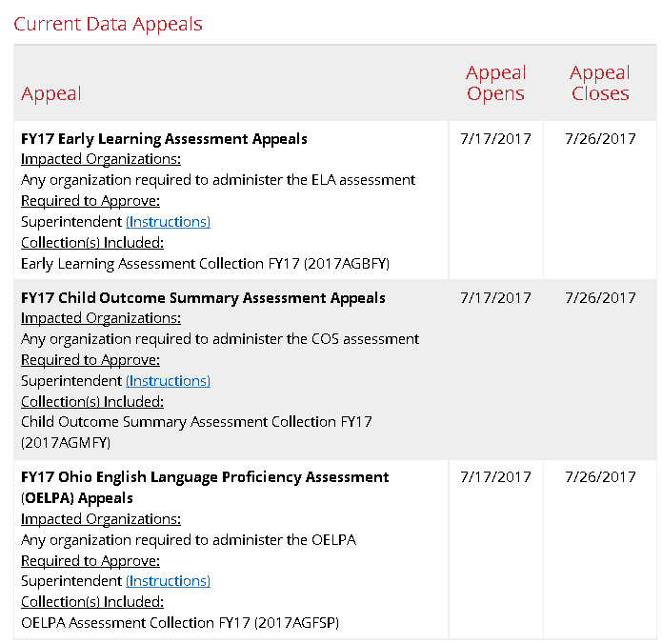This screenshot has height=644, width=662.
Task: Select the 'Appeal Closes' column header
Action: coord(600,83)
